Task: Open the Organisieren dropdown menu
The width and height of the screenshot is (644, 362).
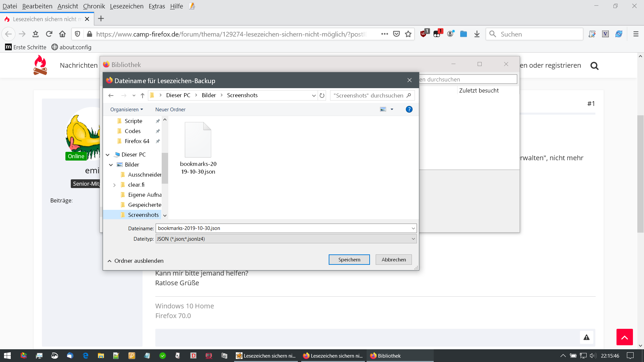Action: 126,110
